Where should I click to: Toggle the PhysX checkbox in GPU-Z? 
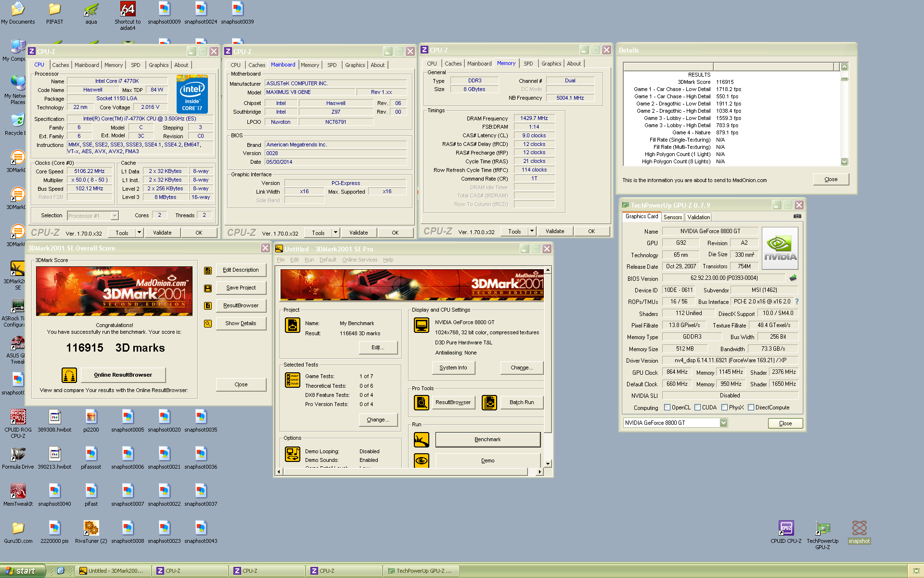coord(724,407)
